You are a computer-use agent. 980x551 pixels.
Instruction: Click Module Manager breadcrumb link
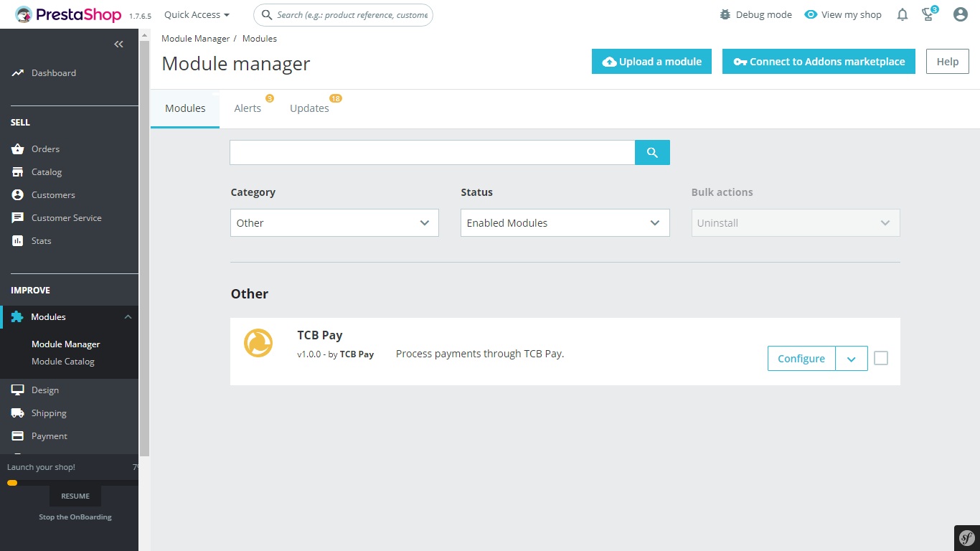click(196, 39)
